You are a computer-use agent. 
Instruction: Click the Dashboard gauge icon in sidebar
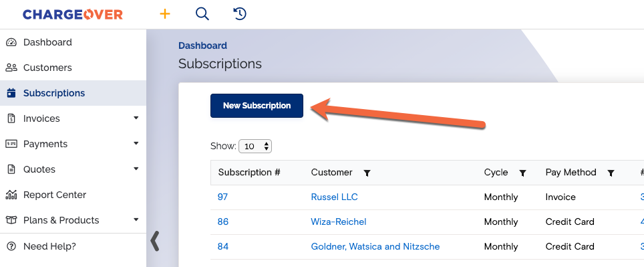click(11, 42)
